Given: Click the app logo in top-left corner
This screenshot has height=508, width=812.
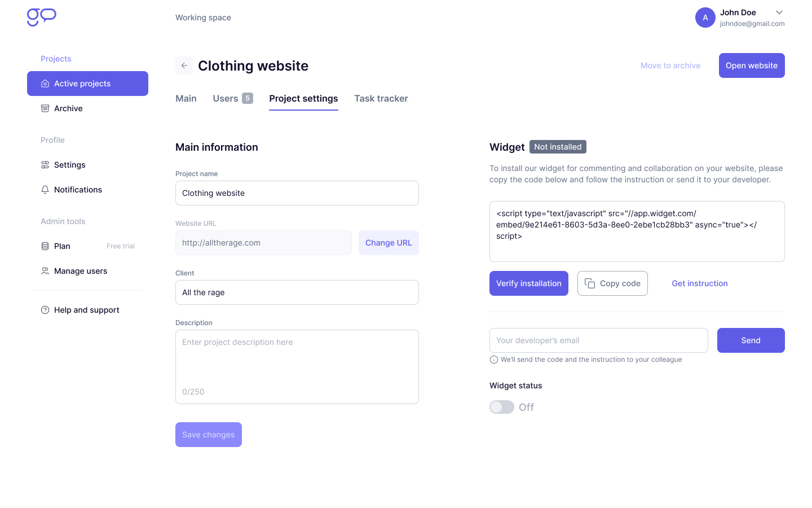Looking at the screenshot, I should 42,17.
